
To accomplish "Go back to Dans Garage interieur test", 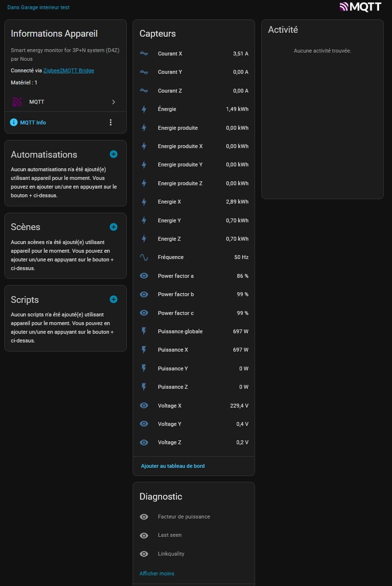I will (38, 7).
